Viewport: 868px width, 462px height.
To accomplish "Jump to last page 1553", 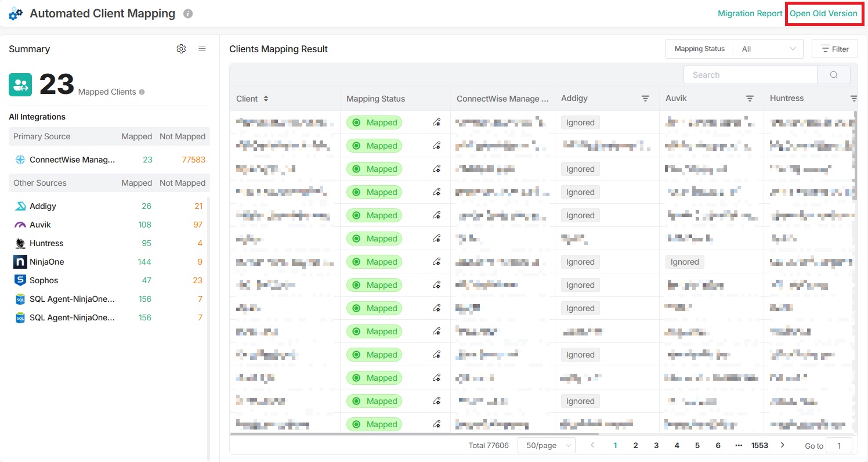I will [x=759, y=445].
